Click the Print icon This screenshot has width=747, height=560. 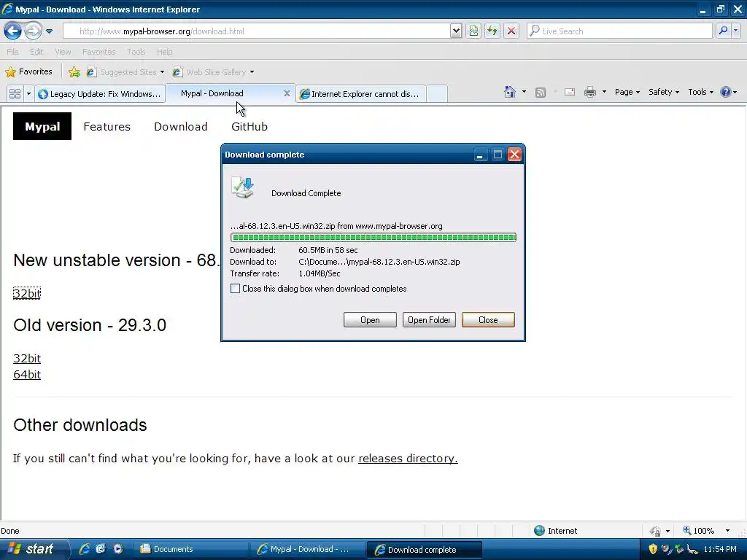click(x=589, y=92)
